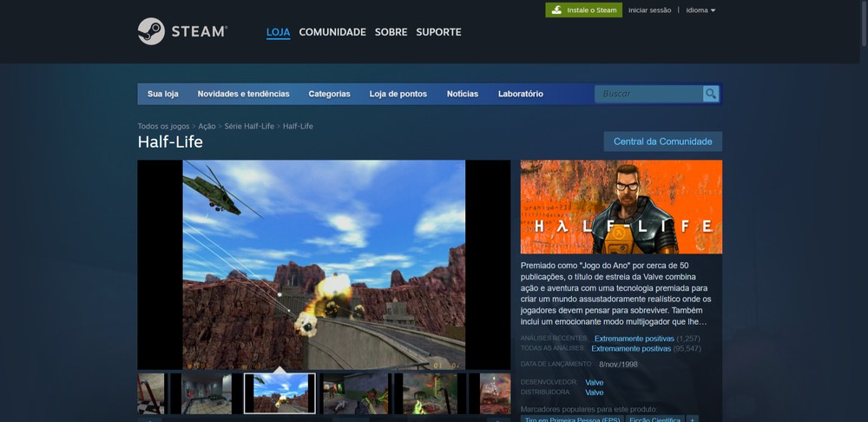The height and width of the screenshot is (422, 868).
Task: Open the SOBRE menu
Action: click(x=391, y=32)
